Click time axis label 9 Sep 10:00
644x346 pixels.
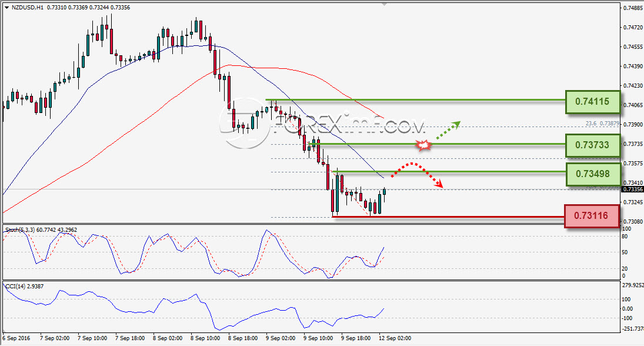coord(318,338)
